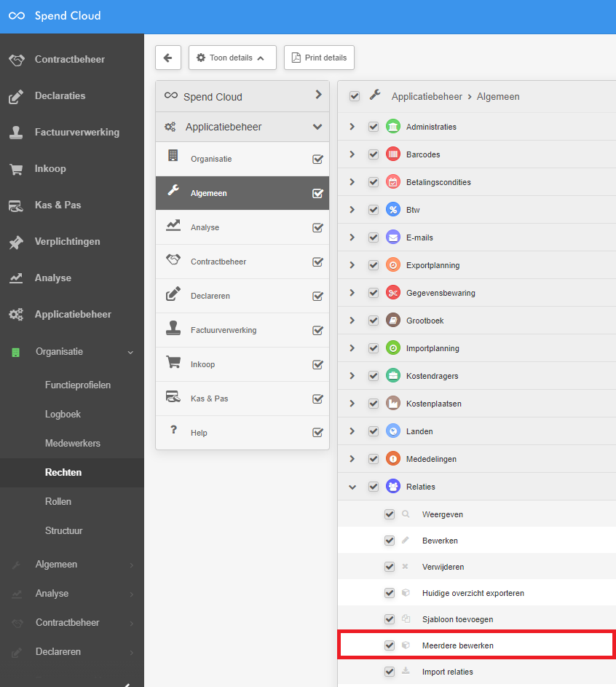The image size is (616, 687).
Task: Click the Kostenplaatsen row label
Action: [434, 404]
